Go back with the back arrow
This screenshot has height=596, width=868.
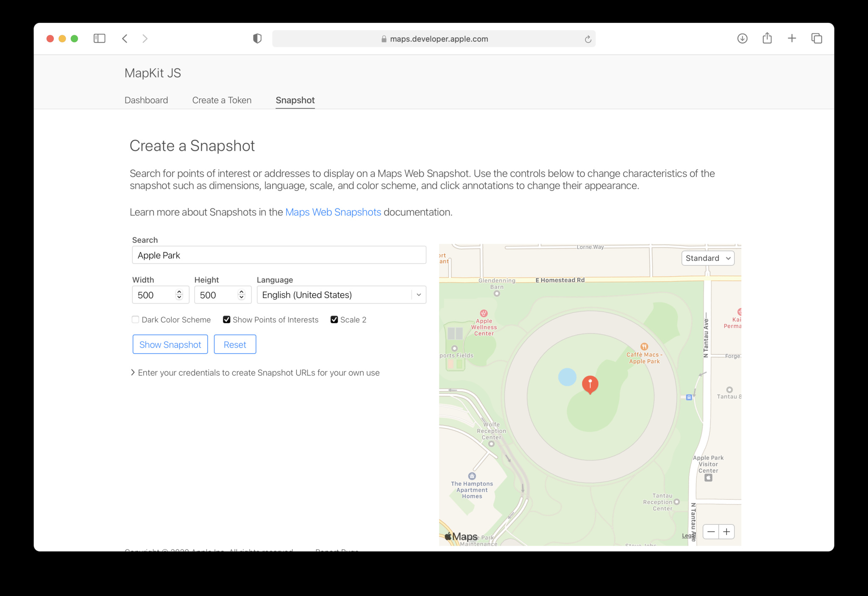click(125, 39)
